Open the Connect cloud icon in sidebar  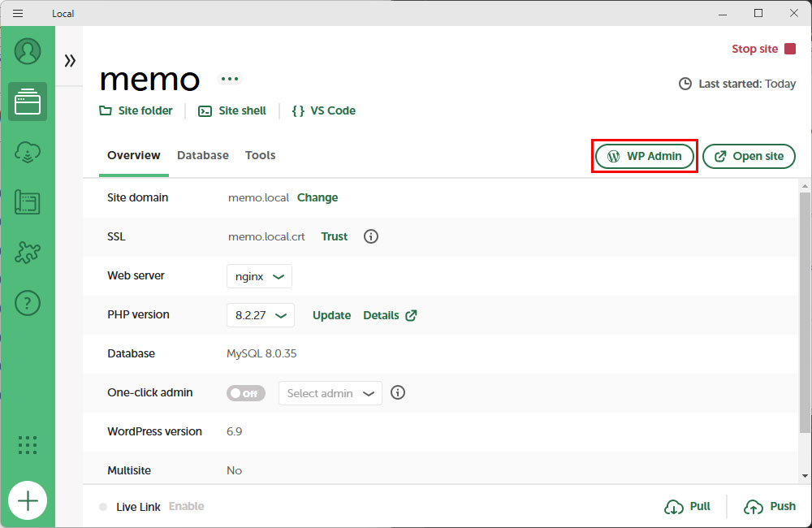(28, 152)
